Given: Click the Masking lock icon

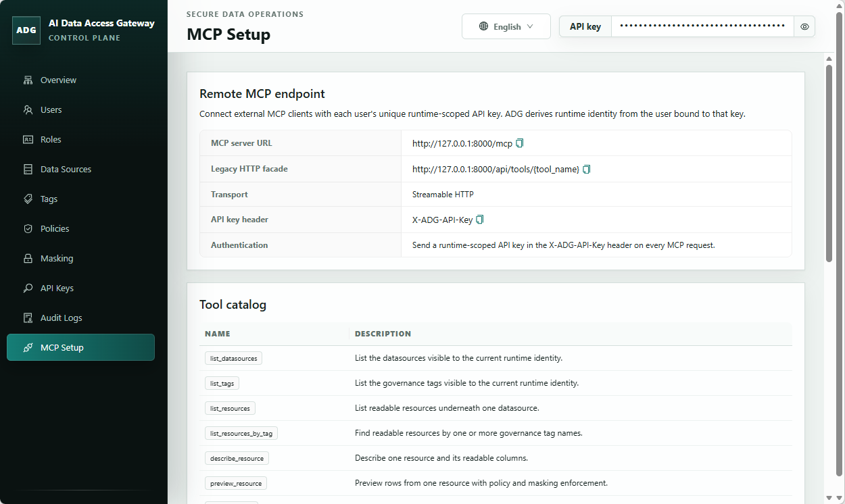Looking at the screenshot, I should pos(28,259).
